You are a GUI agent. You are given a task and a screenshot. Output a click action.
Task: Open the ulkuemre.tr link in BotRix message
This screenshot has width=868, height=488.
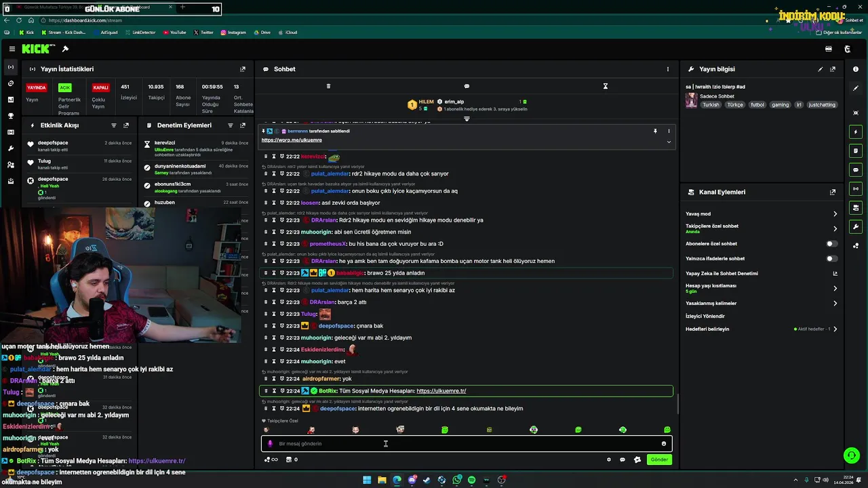(x=441, y=390)
